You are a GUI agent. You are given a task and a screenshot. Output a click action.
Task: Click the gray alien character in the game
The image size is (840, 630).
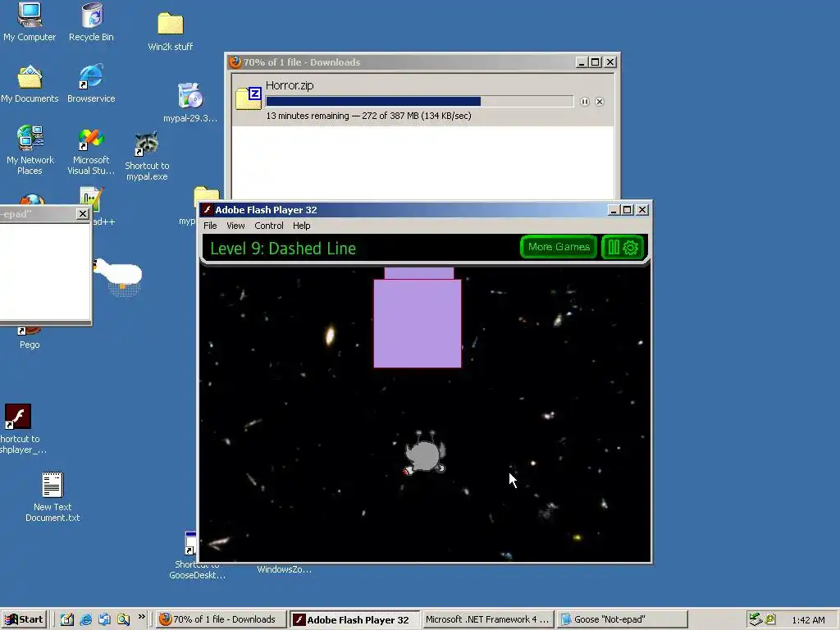(425, 453)
